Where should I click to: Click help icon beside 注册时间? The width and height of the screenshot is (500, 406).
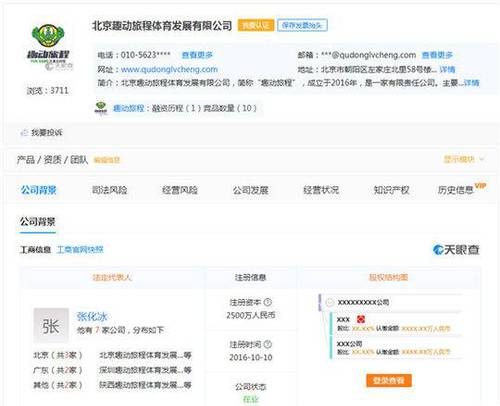(268, 344)
